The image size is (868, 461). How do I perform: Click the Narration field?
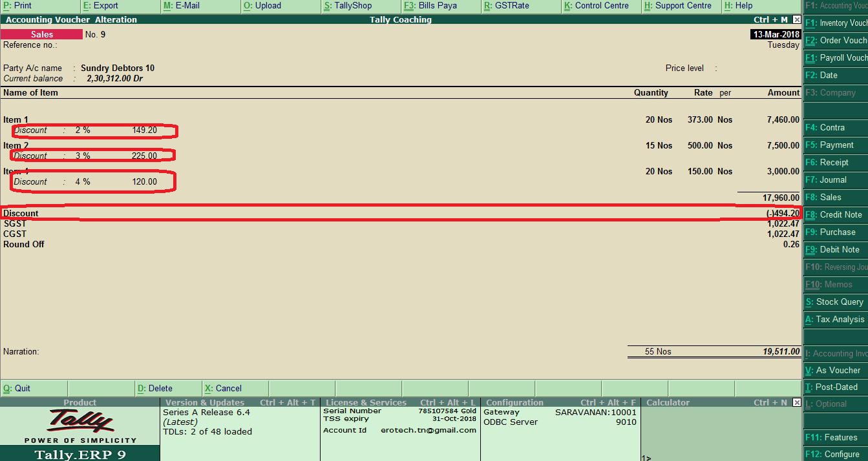point(21,352)
